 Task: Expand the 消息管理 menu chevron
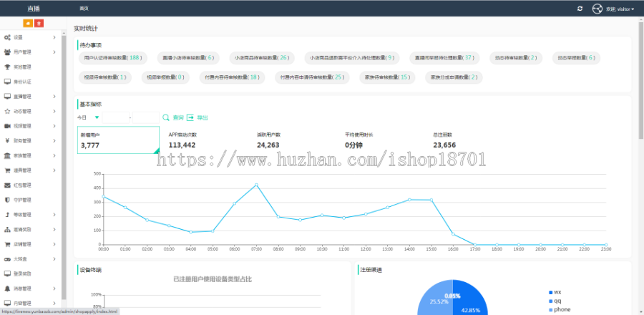54,289
